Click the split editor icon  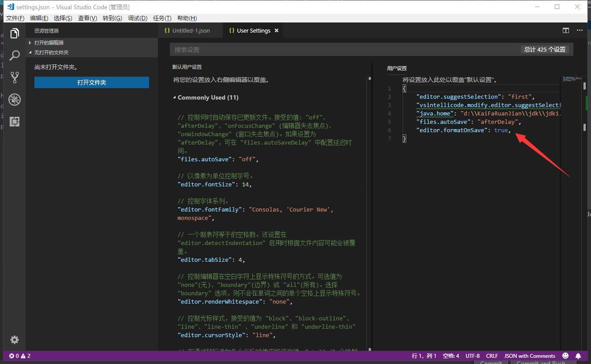(566, 30)
